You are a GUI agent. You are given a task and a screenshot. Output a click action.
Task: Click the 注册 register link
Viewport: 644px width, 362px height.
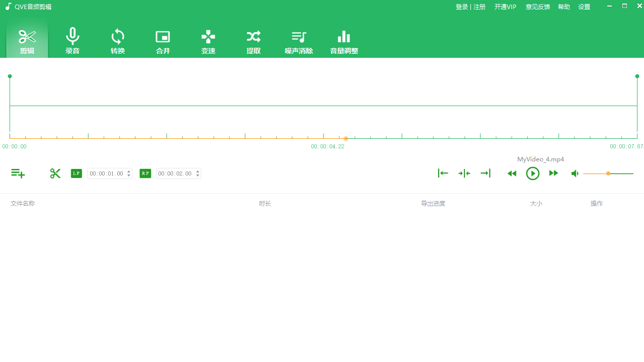tap(479, 7)
